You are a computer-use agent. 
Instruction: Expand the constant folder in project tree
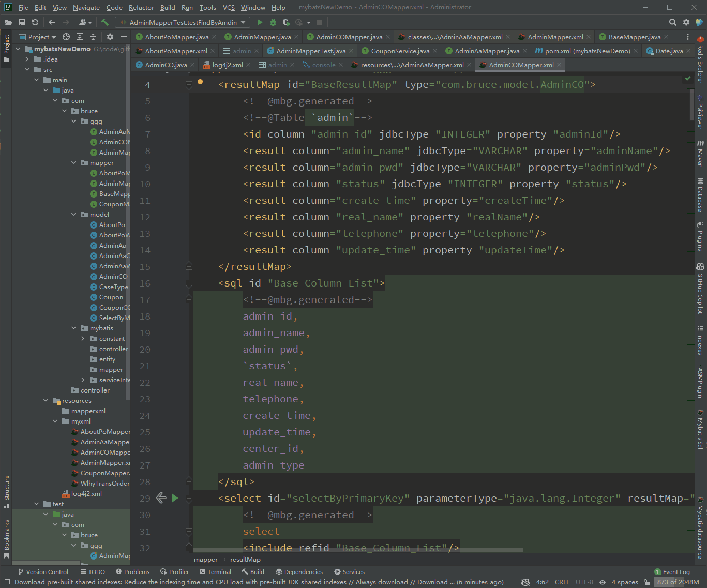click(83, 339)
